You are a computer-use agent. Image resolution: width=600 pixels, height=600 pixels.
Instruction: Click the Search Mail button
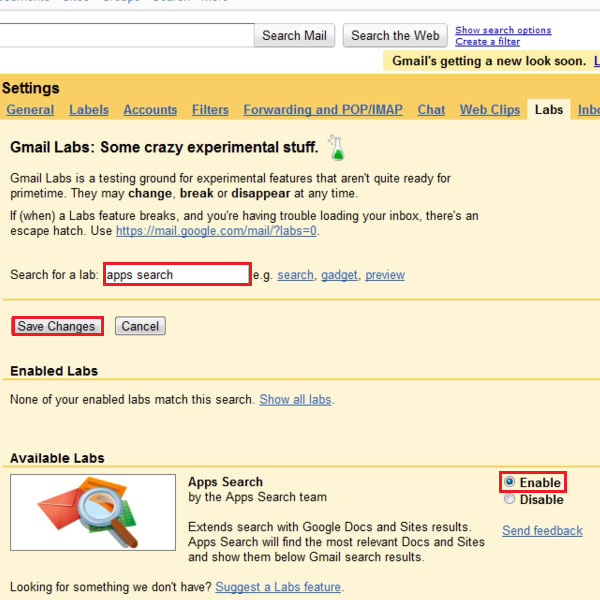point(294,36)
